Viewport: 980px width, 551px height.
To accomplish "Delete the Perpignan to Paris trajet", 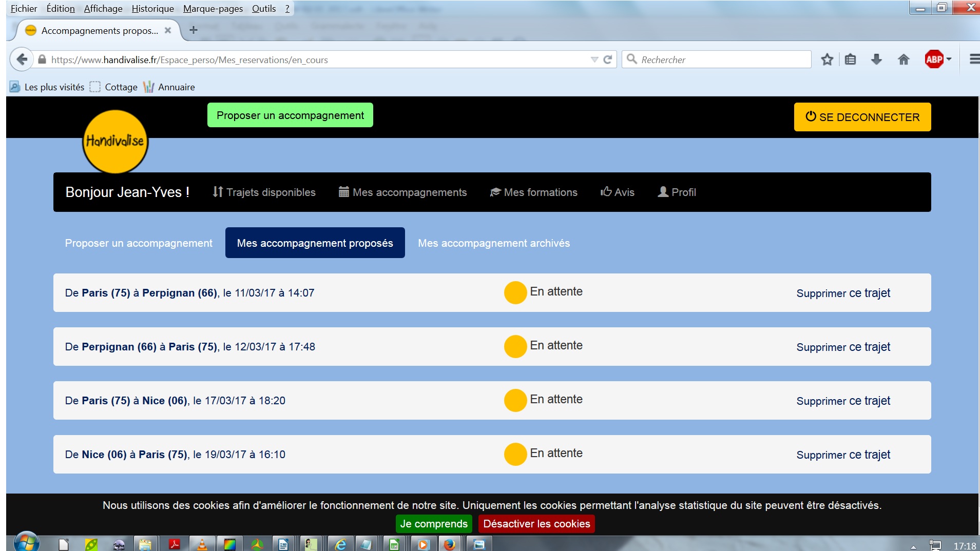I will click(843, 347).
